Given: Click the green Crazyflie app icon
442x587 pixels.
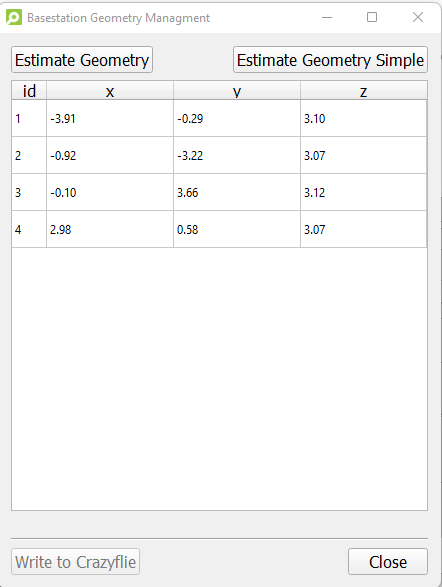Looking at the screenshot, I should tap(14, 18).
